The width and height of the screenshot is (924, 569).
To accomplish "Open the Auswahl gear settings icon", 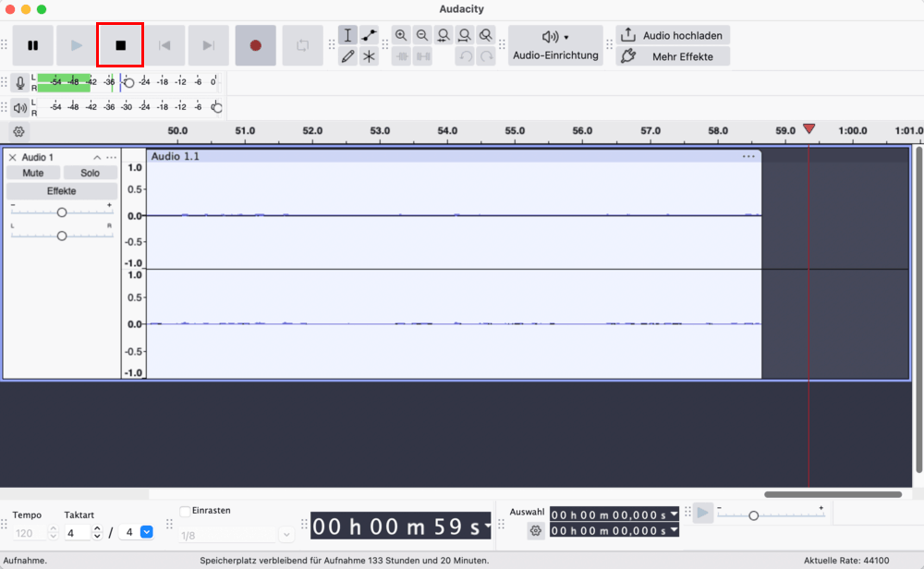I will point(535,531).
